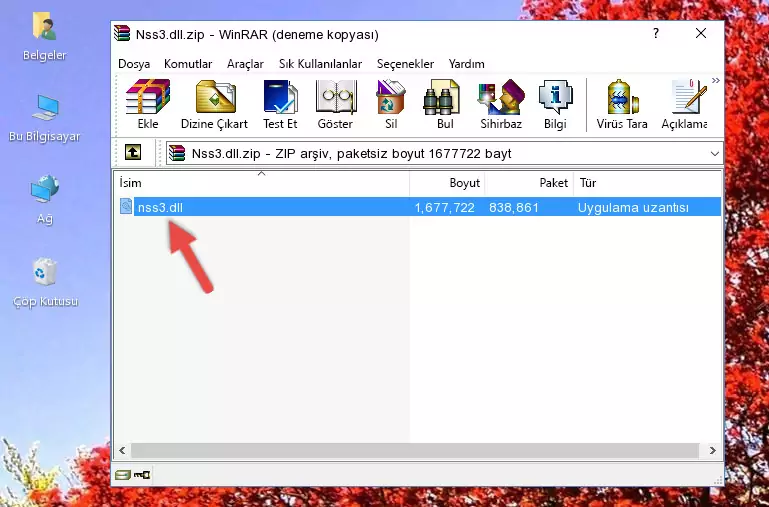Open the Dosya menu
Viewport: 769px width, 507px height.
coord(134,64)
